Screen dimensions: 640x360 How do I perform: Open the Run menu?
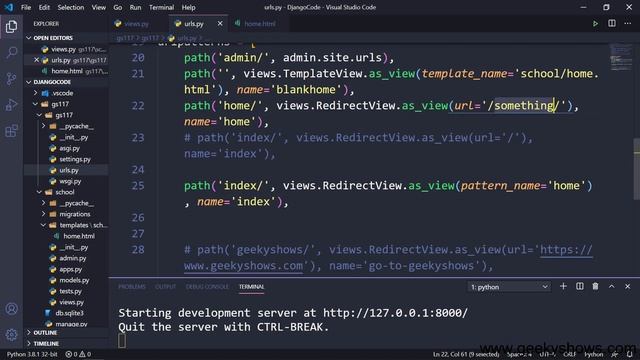pos(135,7)
